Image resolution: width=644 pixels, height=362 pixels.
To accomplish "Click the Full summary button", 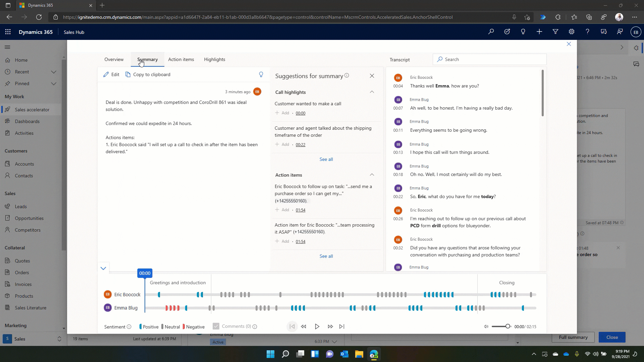I will pos(573,337).
